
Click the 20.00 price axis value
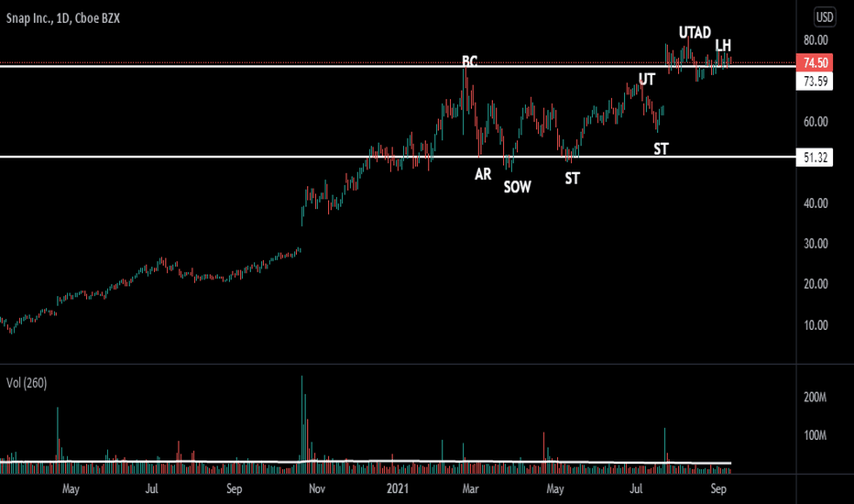point(816,284)
